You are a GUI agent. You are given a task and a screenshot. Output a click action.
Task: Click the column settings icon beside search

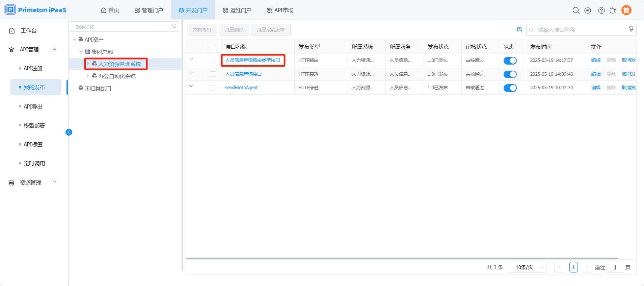[x=519, y=30]
